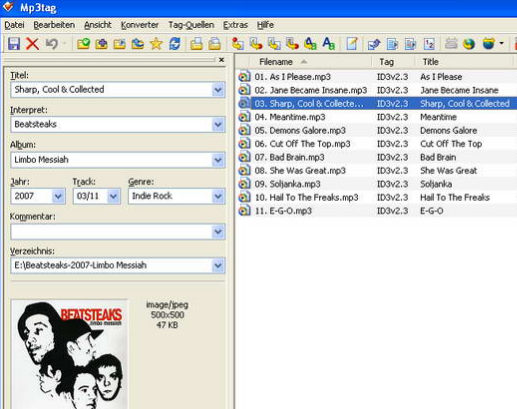Expand the Jahr dropdown showing 2007
Viewport: 517px width, 409px height.
click(x=58, y=196)
